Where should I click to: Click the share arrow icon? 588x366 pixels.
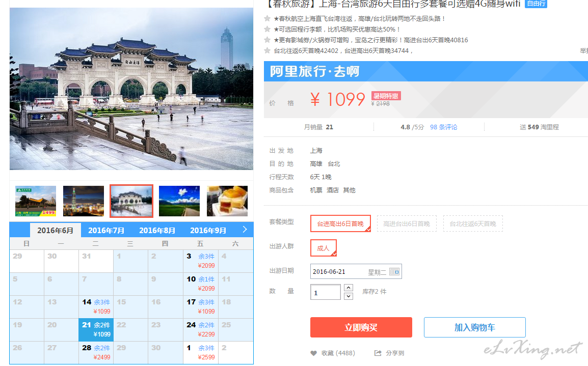click(378, 353)
